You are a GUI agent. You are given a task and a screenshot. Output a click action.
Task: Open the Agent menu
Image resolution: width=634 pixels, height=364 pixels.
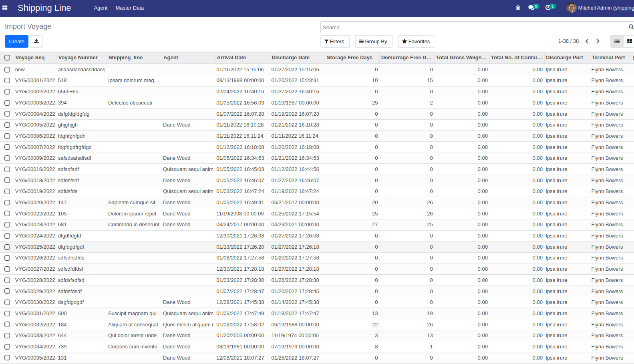[x=101, y=8]
